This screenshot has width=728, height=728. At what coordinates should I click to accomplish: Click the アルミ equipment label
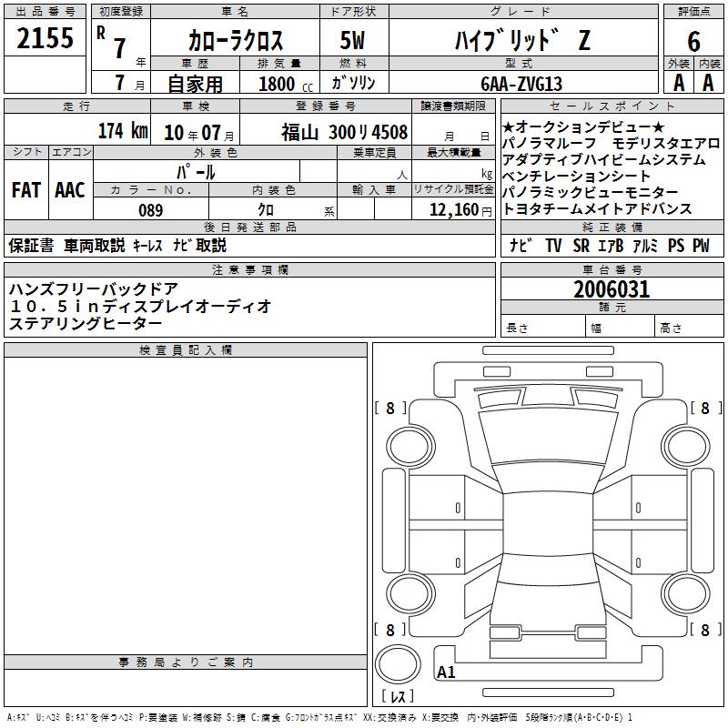[645, 245]
